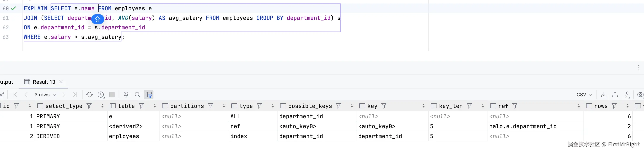Click the halo.e.department_id ref cell
Image resolution: width=644 pixels, height=152 pixels.
pyautogui.click(x=523, y=126)
